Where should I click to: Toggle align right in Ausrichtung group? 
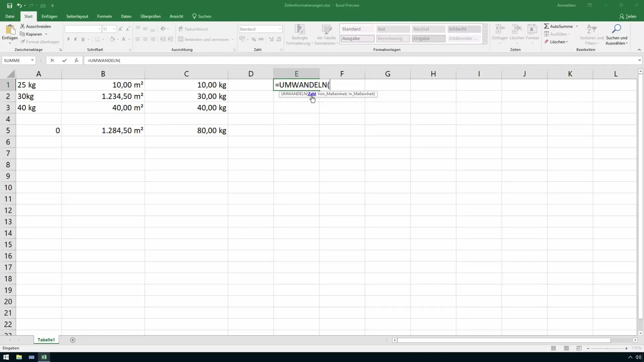coord(153,39)
